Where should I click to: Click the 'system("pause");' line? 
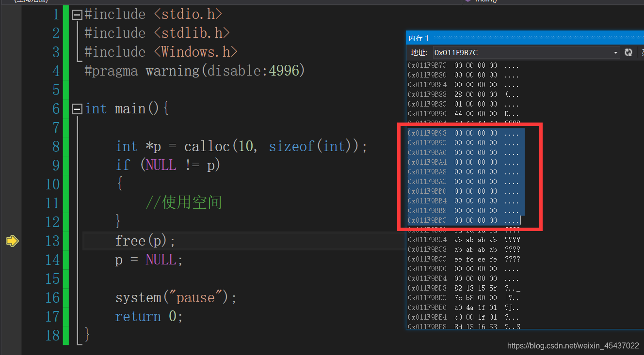click(x=176, y=297)
